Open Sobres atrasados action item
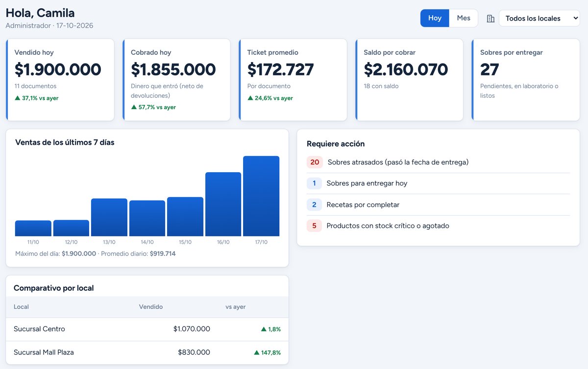 click(439, 162)
